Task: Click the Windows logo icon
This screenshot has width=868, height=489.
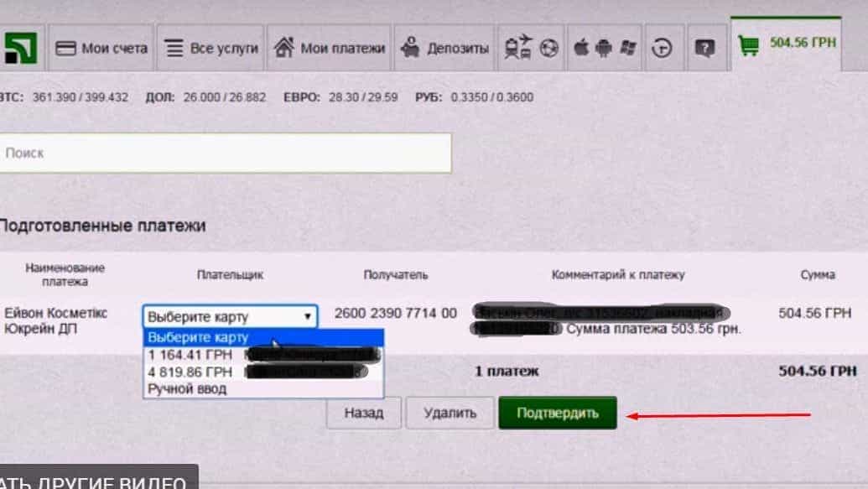Action: [628, 48]
